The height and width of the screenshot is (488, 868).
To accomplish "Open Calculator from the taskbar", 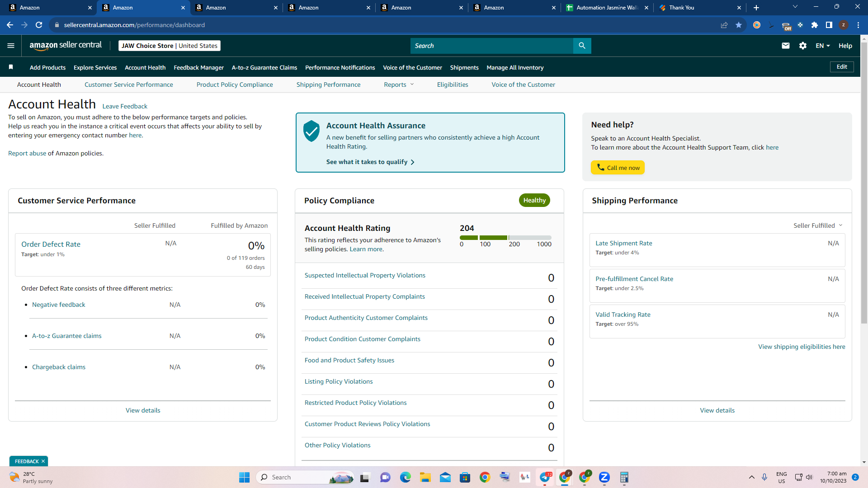I will [624, 477].
